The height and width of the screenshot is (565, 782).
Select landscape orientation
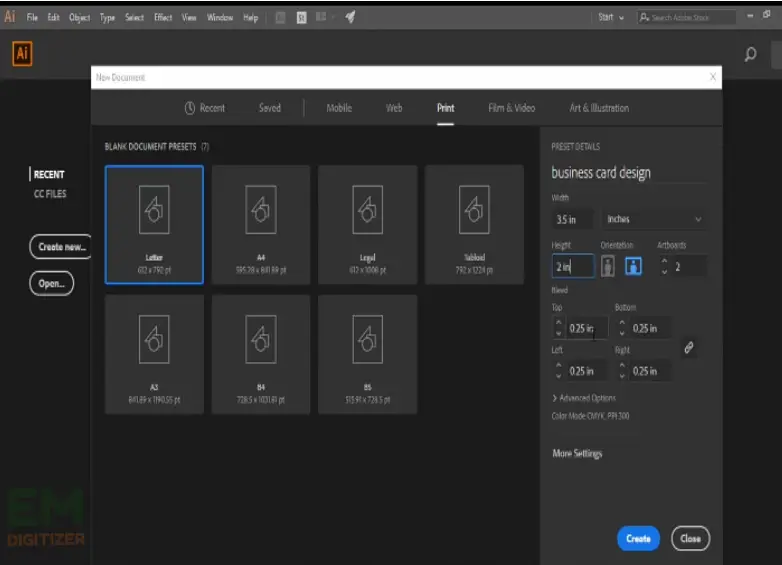pos(633,266)
